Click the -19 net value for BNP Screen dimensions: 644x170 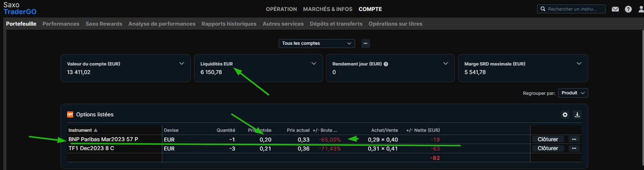pos(435,139)
